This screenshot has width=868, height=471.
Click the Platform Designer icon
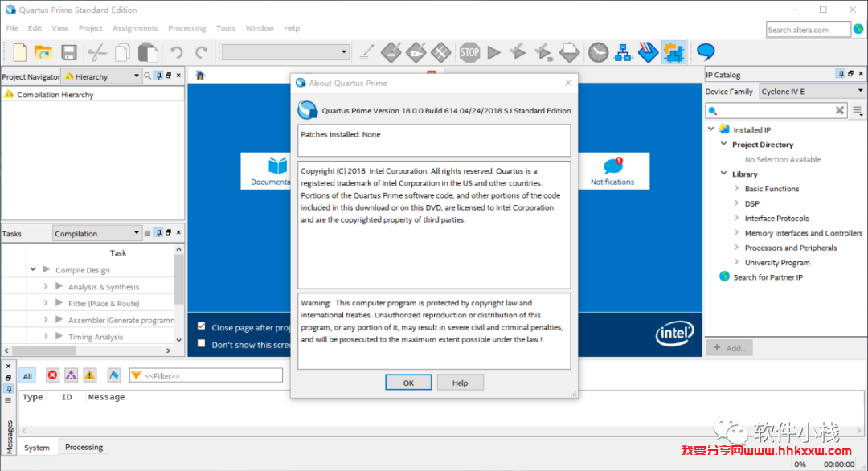pyautogui.click(x=674, y=52)
